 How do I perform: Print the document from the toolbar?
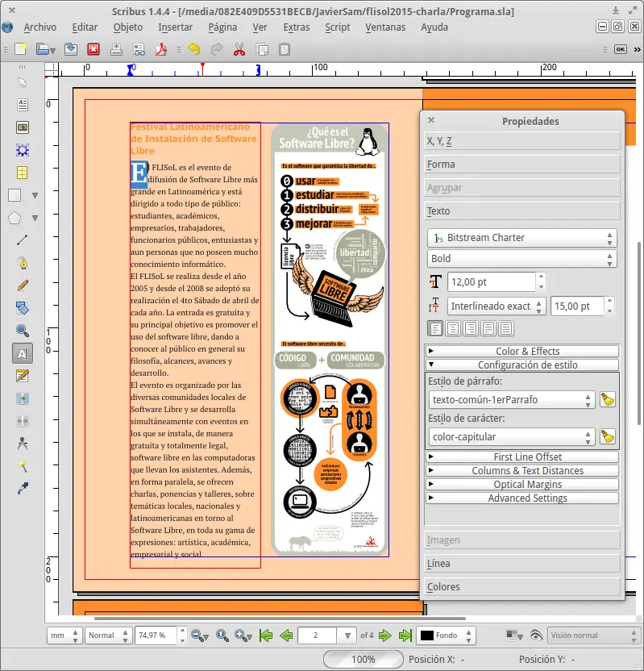[x=116, y=49]
